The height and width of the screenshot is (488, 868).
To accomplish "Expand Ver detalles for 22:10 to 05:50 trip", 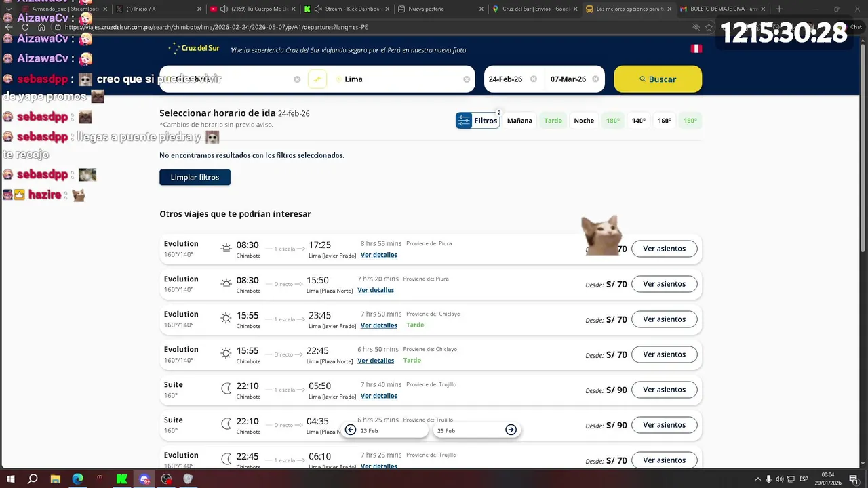I will tap(379, 396).
